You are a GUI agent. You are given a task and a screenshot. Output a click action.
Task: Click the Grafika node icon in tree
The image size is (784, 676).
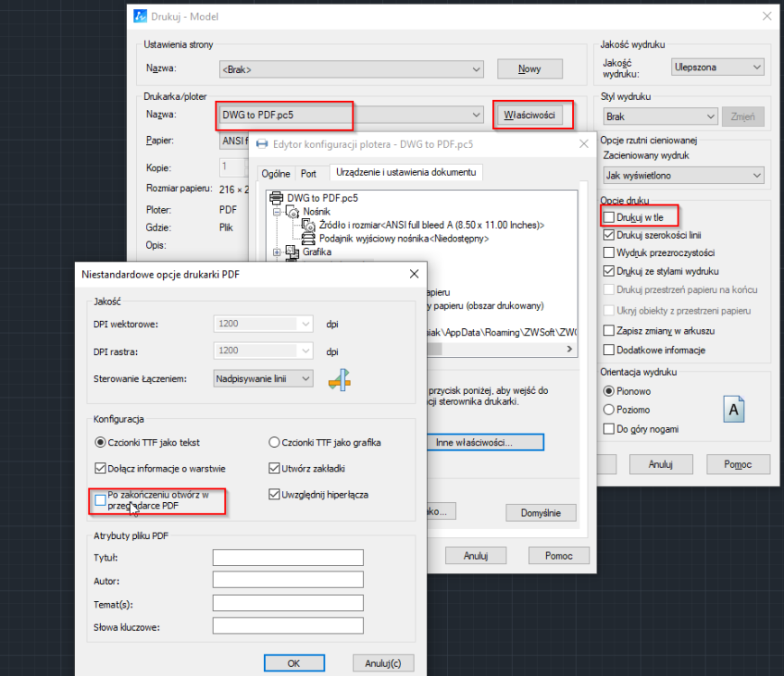pos(291,252)
